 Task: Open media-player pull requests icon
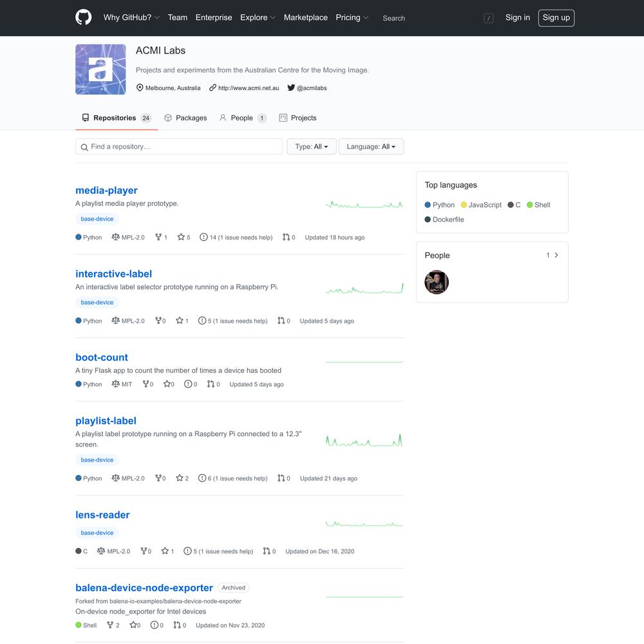286,237
